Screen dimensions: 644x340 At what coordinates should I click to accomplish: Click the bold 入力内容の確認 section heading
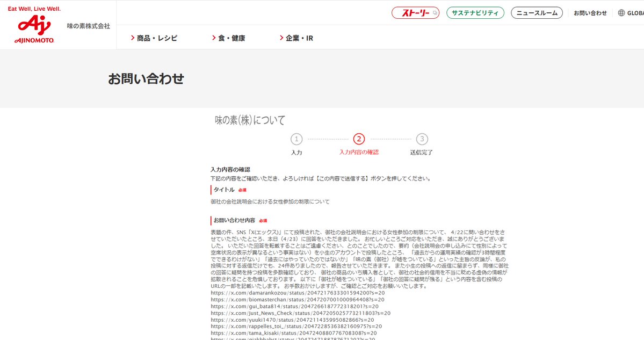230,170
